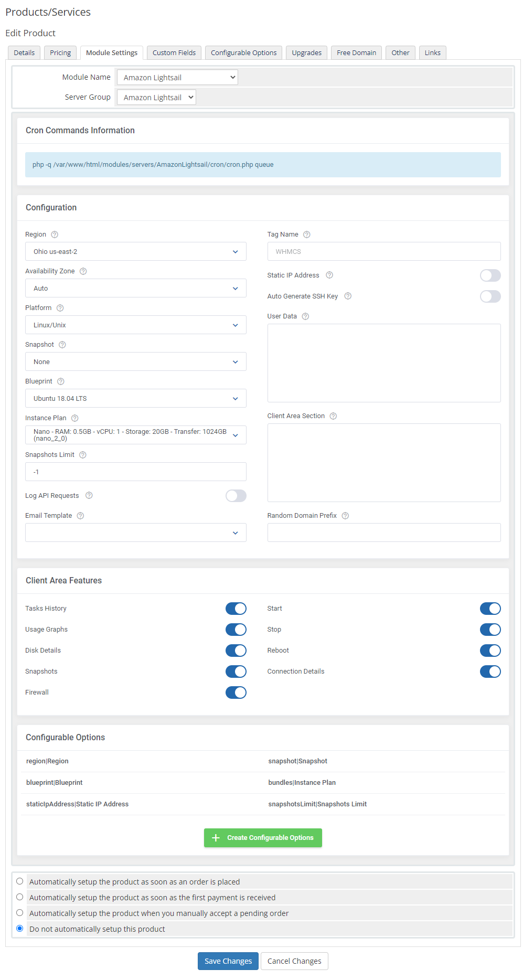The image size is (523, 980).
Task: Turn off Disk Details toggle
Action: coord(236,651)
